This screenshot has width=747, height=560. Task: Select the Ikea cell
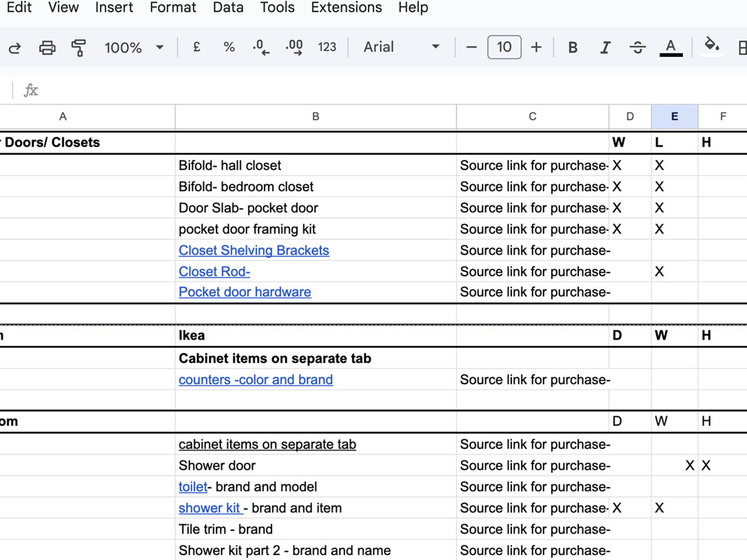[x=316, y=335]
